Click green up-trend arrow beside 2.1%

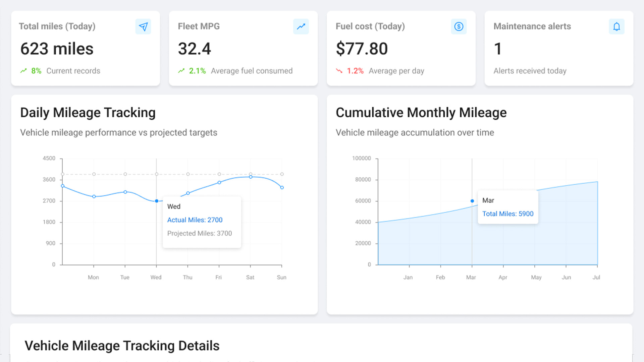(181, 71)
